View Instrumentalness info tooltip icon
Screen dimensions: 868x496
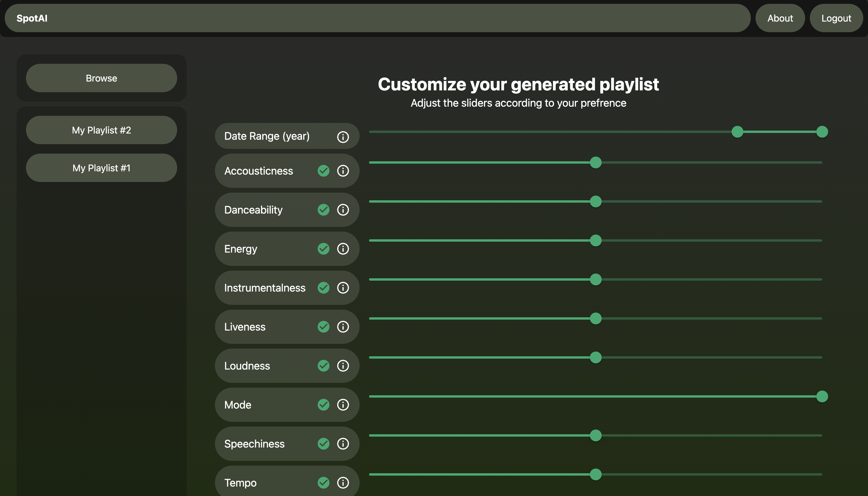(x=343, y=288)
